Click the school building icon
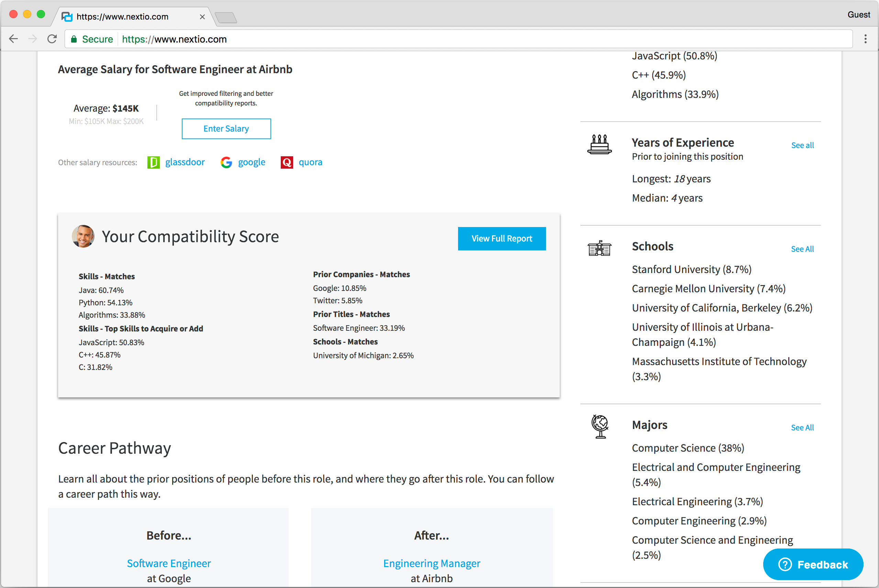879x588 pixels. 599,248
